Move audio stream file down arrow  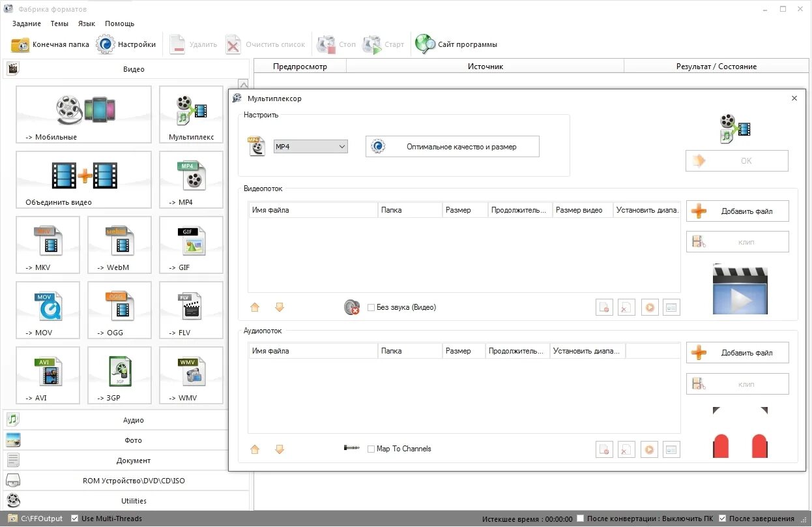click(x=280, y=449)
